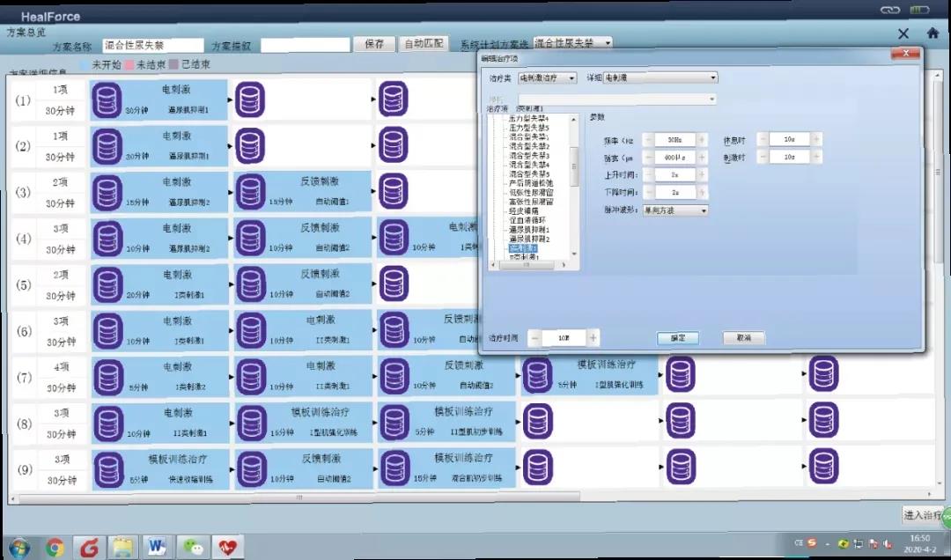Select the 快速收缩训练 template training icon

[x=107, y=468]
